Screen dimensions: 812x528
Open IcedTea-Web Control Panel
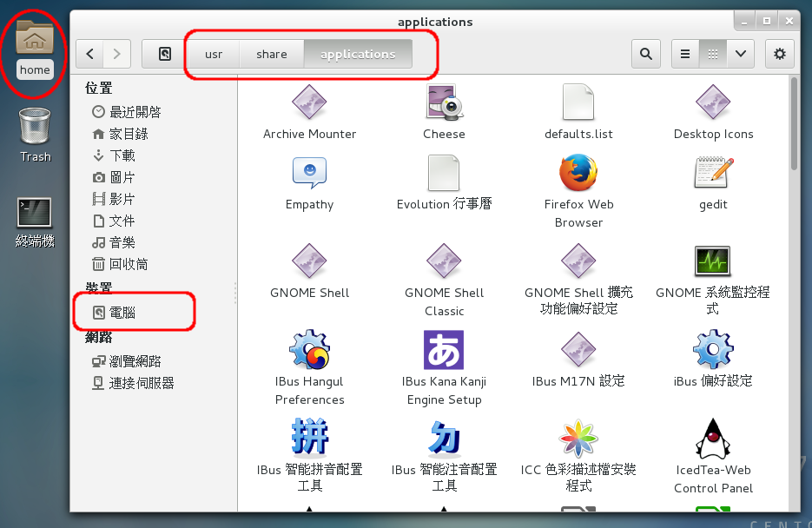pos(713,439)
